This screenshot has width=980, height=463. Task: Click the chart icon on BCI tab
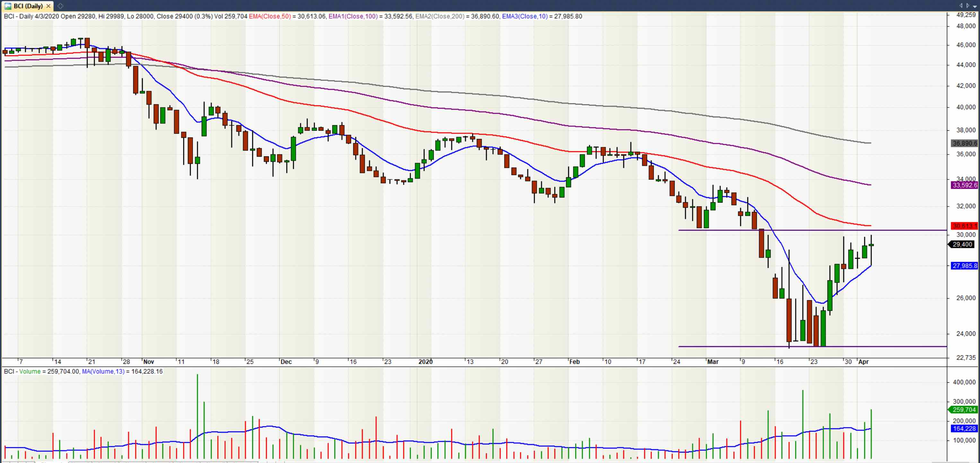tap(8, 6)
